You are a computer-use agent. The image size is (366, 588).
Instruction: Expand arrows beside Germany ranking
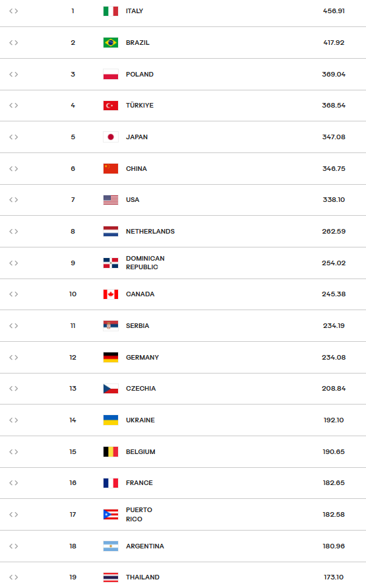[x=13, y=358]
